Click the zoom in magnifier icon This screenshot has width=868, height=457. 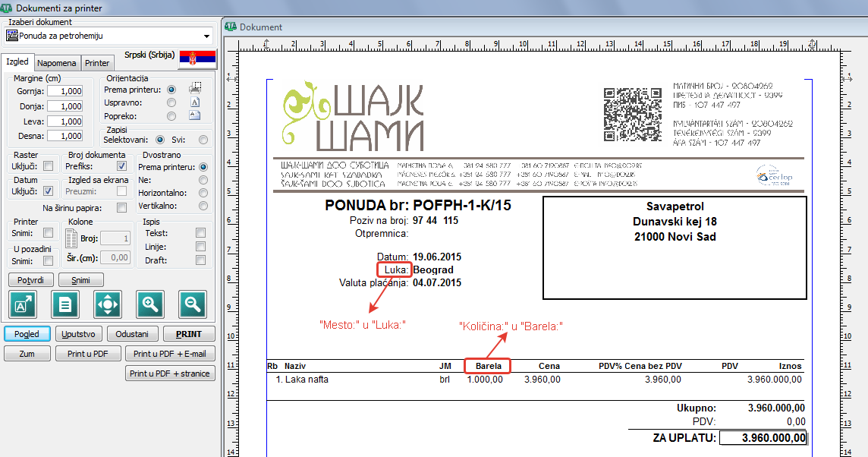point(150,305)
